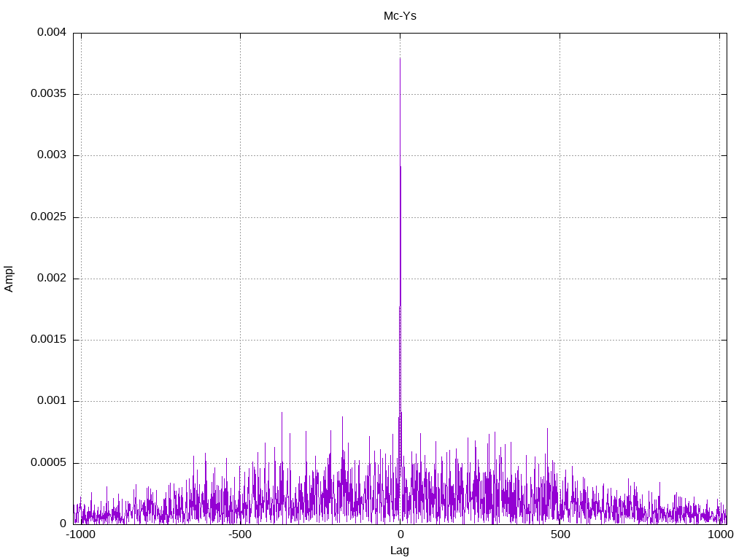Select the 0.0005 y-axis tick label
The image size is (747, 560).
48,463
